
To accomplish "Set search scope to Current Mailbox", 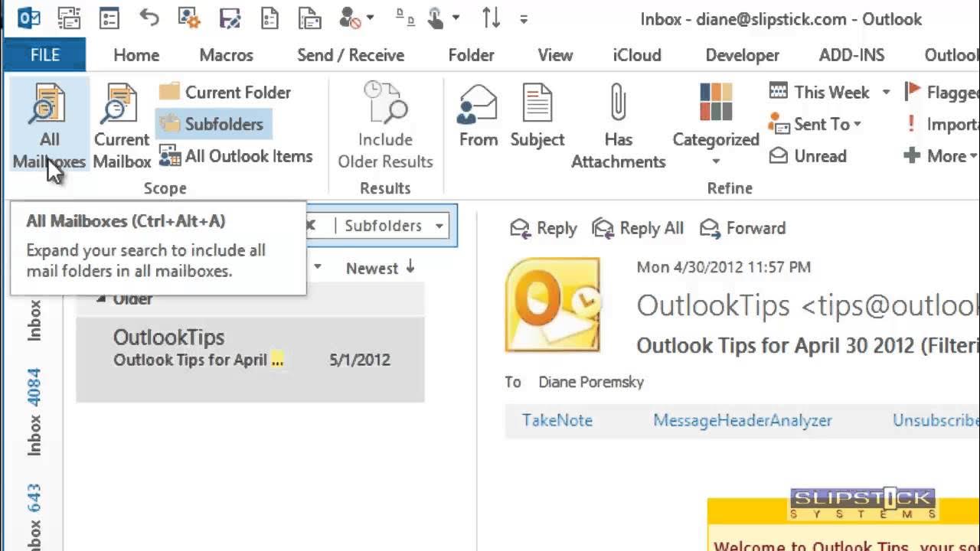I will tap(122, 126).
